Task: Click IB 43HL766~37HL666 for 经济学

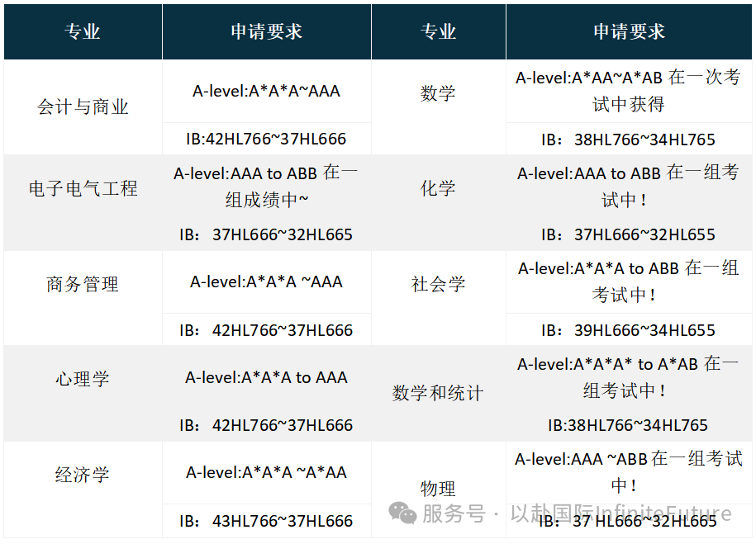Action: coord(267,522)
